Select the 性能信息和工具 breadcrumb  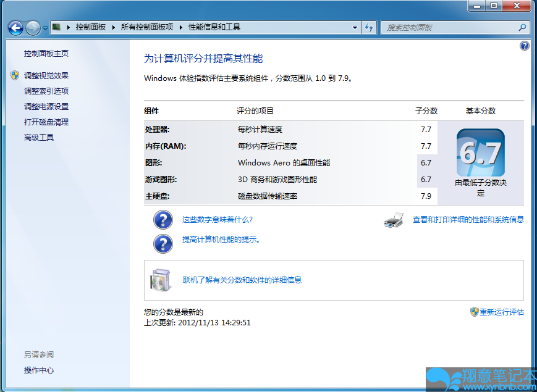tap(214, 27)
